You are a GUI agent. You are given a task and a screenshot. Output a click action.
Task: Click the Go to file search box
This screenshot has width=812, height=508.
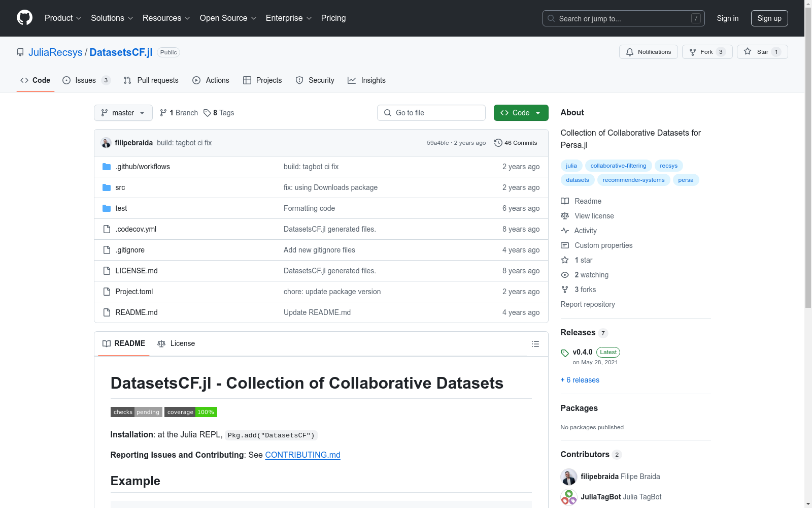431,113
